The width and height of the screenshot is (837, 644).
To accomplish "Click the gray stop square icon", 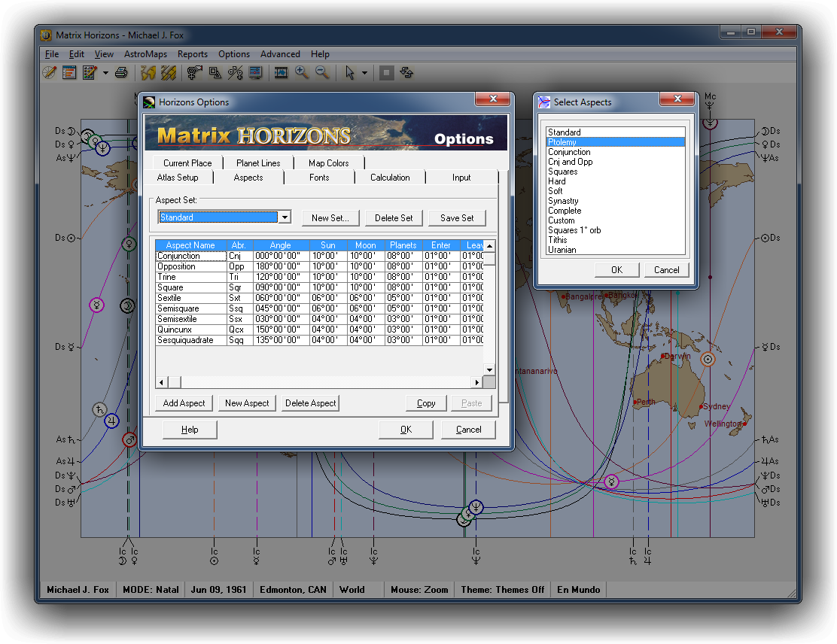I will [x=386, y=72].
